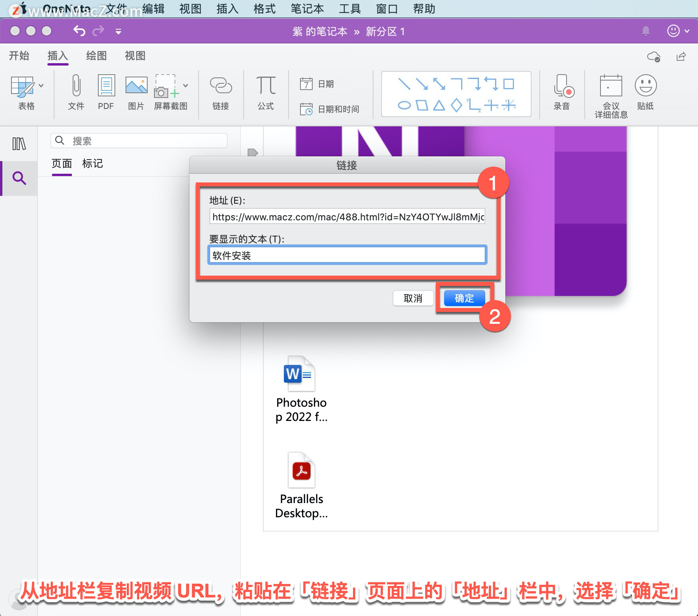Select the elbow connector shape
698x616 pixels.
coord(456,84)
